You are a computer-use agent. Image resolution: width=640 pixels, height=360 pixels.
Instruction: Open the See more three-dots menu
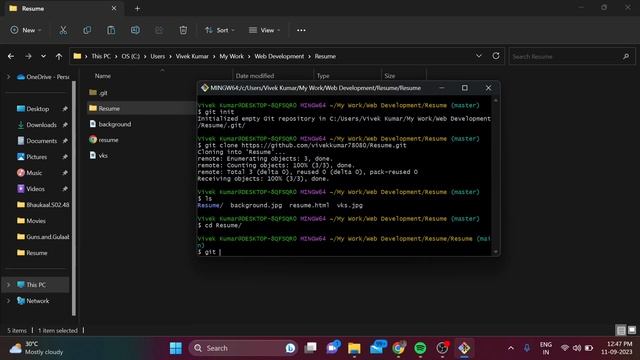coord(301,30)
